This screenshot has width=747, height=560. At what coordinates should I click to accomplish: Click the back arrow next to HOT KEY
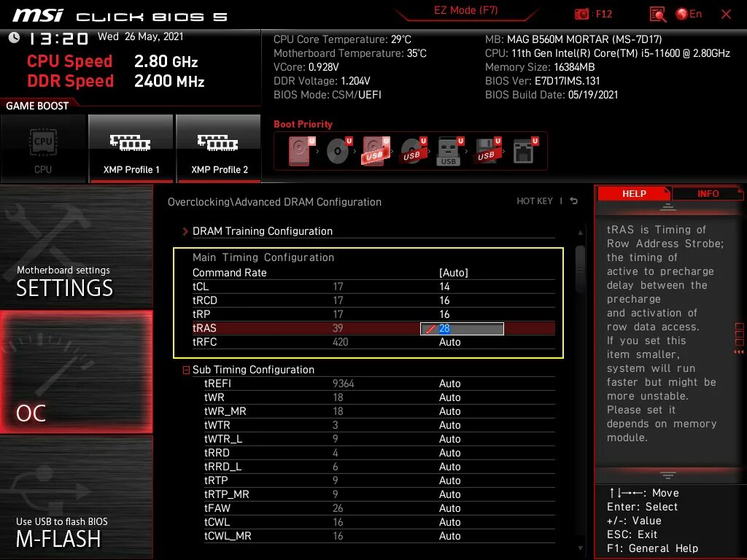(x=574, y=201)
